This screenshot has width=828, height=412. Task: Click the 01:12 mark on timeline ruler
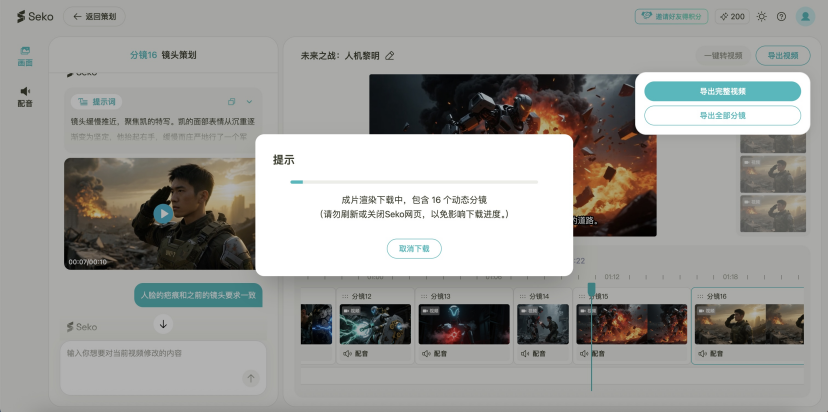pos(611,277)
